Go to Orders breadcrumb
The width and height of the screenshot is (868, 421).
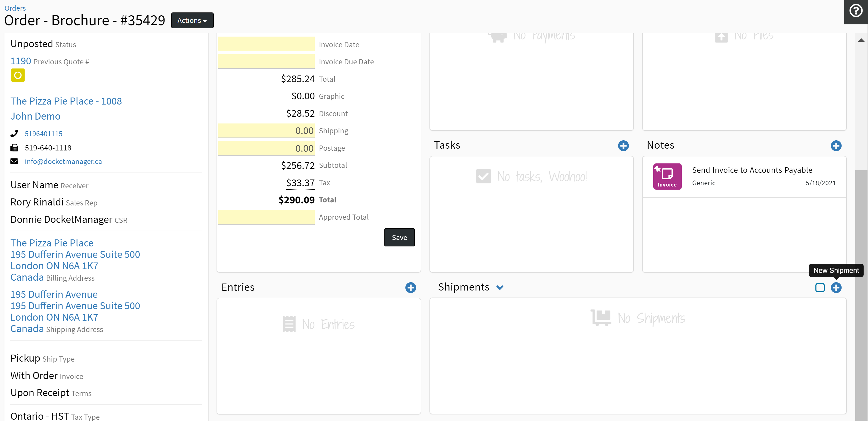(15, 8)
